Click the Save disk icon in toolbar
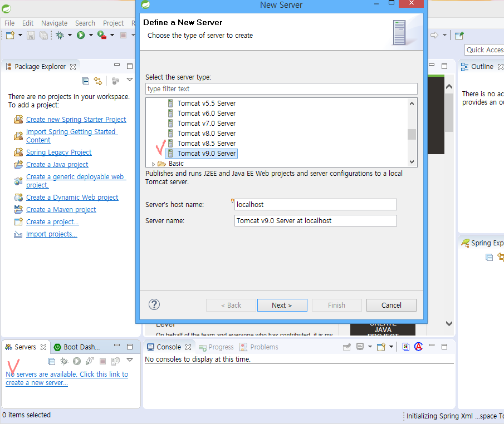The height and width of the screenshot is (424, 504). pos(31,35)
